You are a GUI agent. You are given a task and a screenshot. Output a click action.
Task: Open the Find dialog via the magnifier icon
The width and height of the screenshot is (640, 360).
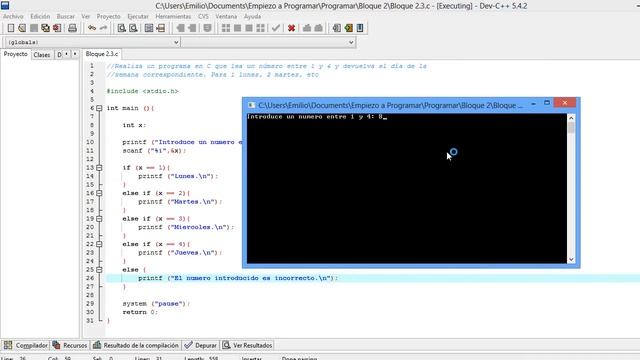121,28
